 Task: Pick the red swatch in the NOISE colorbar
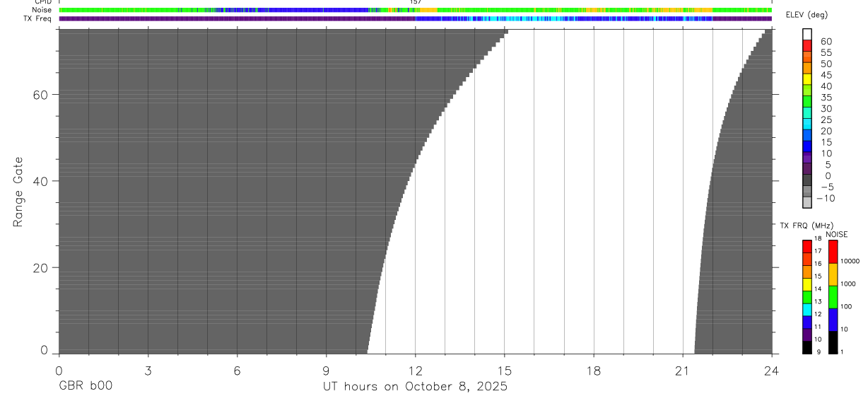[x=833, y=252]
